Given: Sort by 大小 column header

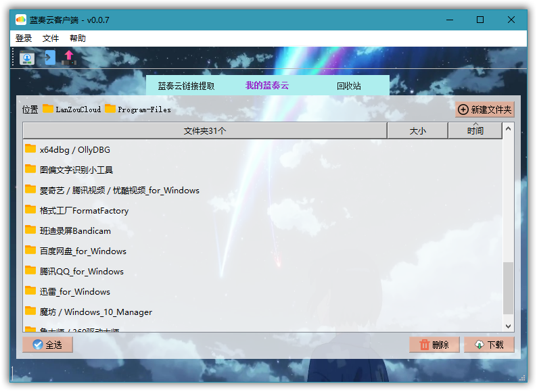Looking at the screenshot, I should click(417, 131).
